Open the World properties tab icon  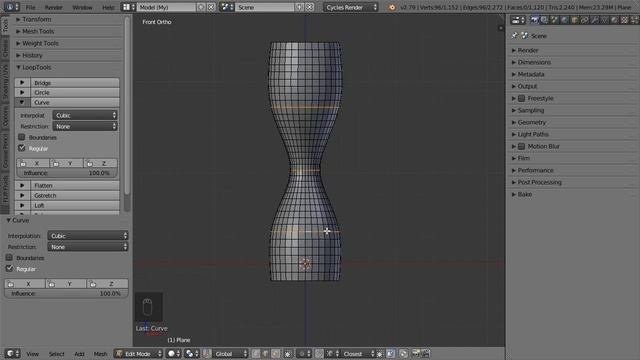tap(564, 20)
